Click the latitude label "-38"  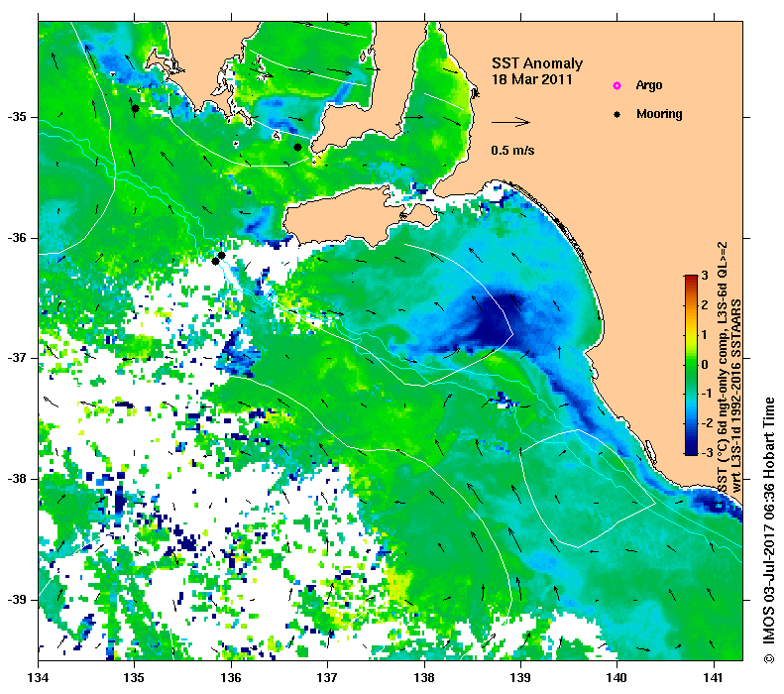click(17, 479)
